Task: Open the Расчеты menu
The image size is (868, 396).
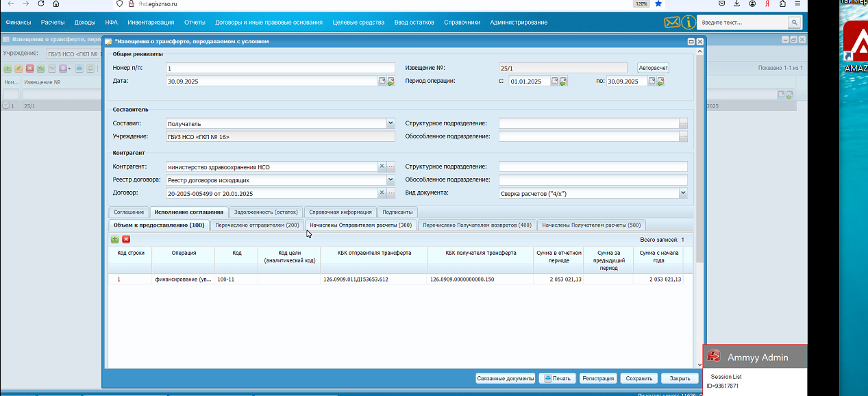Action: tap(53, 23)
